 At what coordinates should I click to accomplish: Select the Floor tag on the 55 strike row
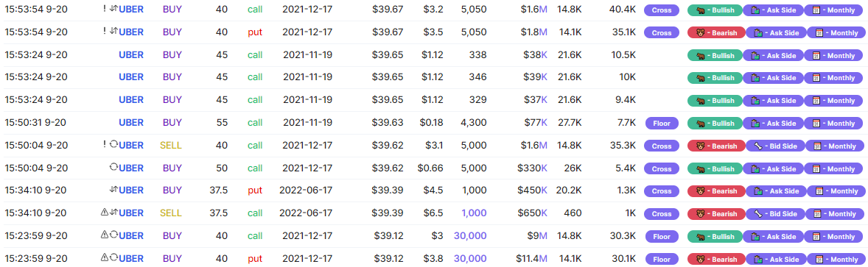[x=662, y=124]
